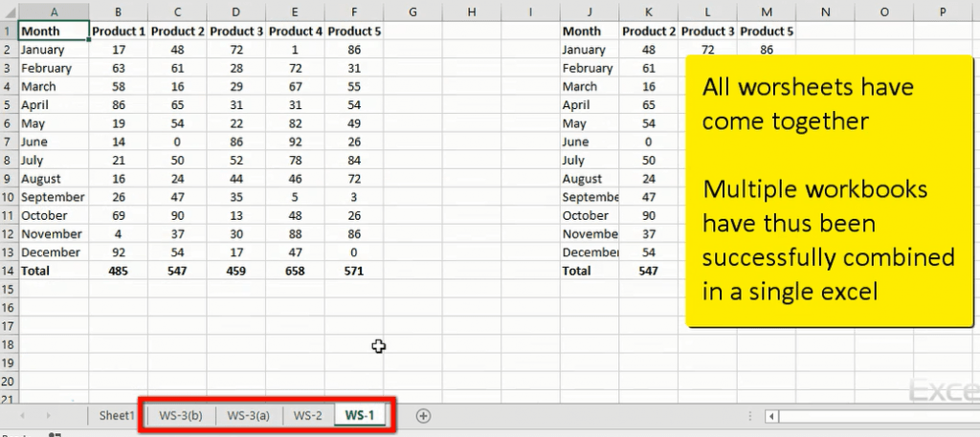Select the September cell in column A
Image resolution: width=980 pixels, height=437 pixels.
54,197
